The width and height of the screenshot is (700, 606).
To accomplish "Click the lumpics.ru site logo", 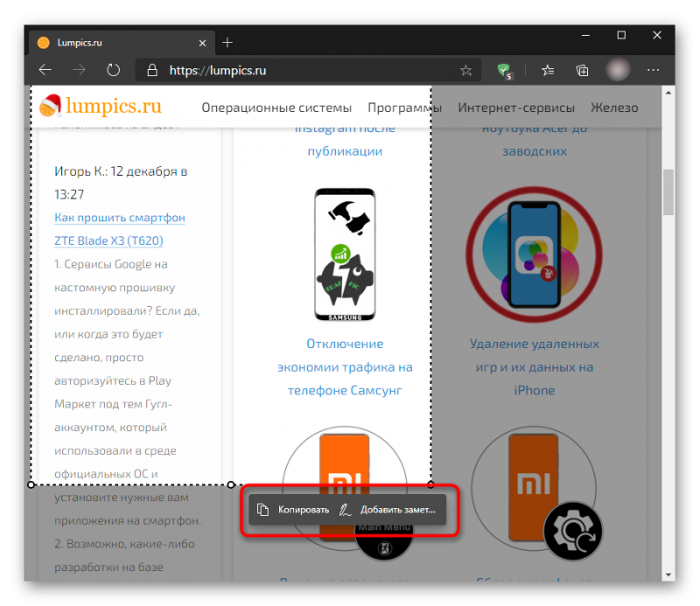I will coord(101,106).
